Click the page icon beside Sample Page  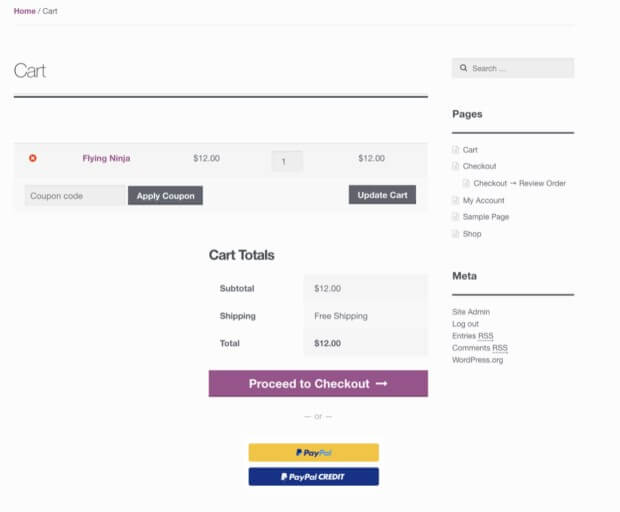click(x=456, y=217)
